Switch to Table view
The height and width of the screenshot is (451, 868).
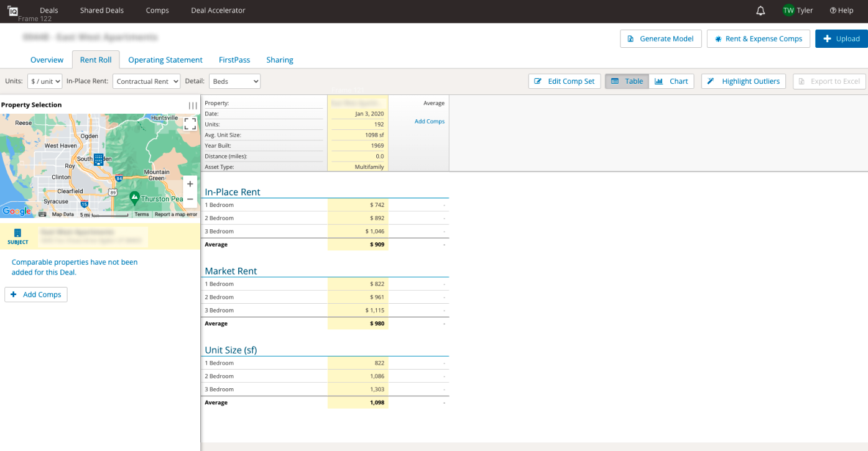(627, 81)
